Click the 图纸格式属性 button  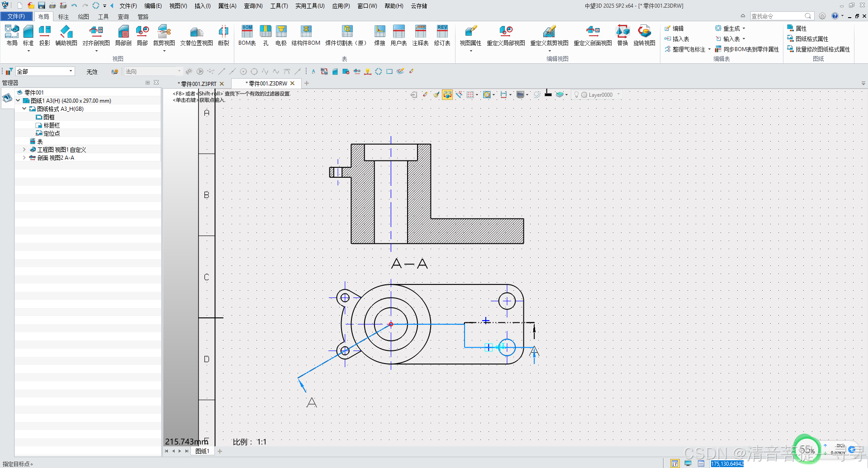tap(808, 39)
